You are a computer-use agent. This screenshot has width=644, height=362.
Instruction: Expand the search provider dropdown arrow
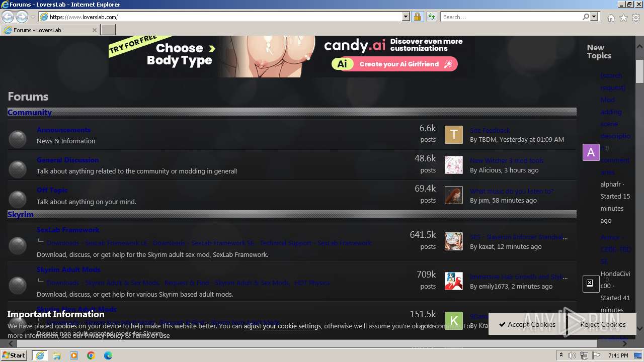594,17
